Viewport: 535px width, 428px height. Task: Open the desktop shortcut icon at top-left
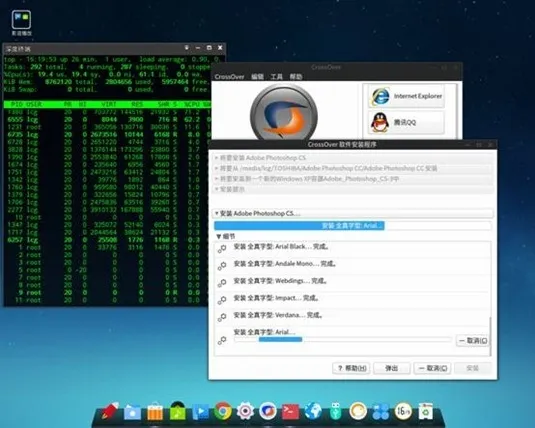coord(21,23)
